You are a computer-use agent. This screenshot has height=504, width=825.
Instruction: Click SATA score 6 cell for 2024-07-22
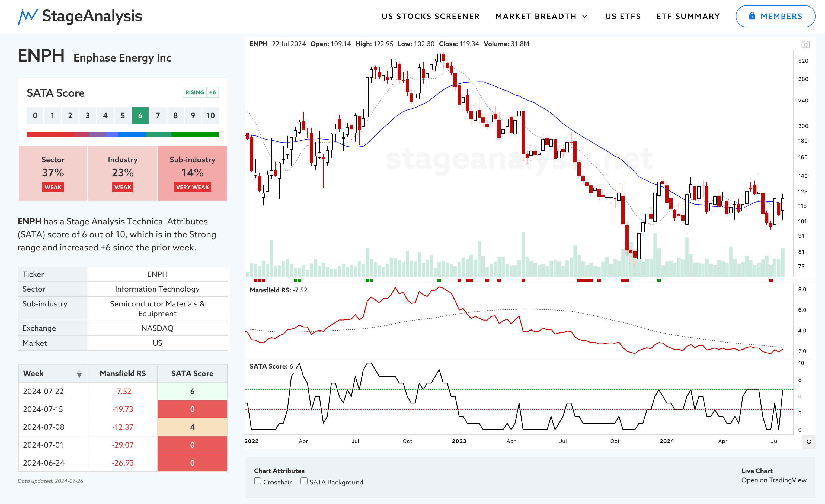(192, 391)
